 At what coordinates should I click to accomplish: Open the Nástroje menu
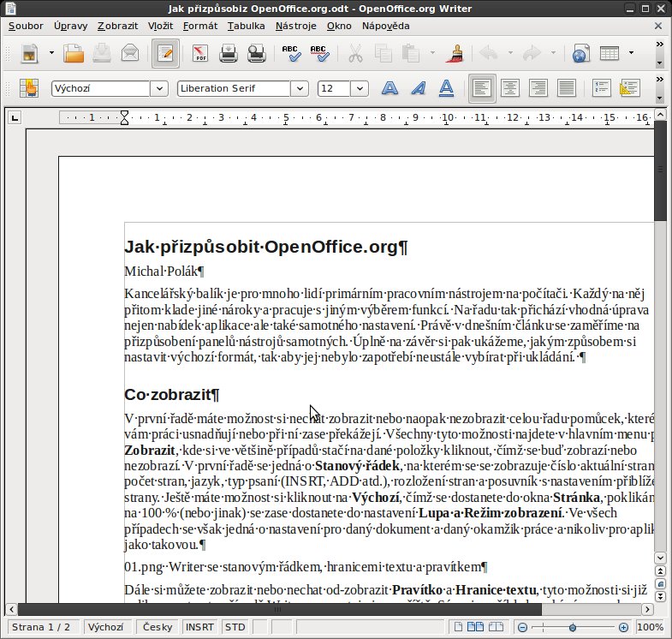[295, 27]
